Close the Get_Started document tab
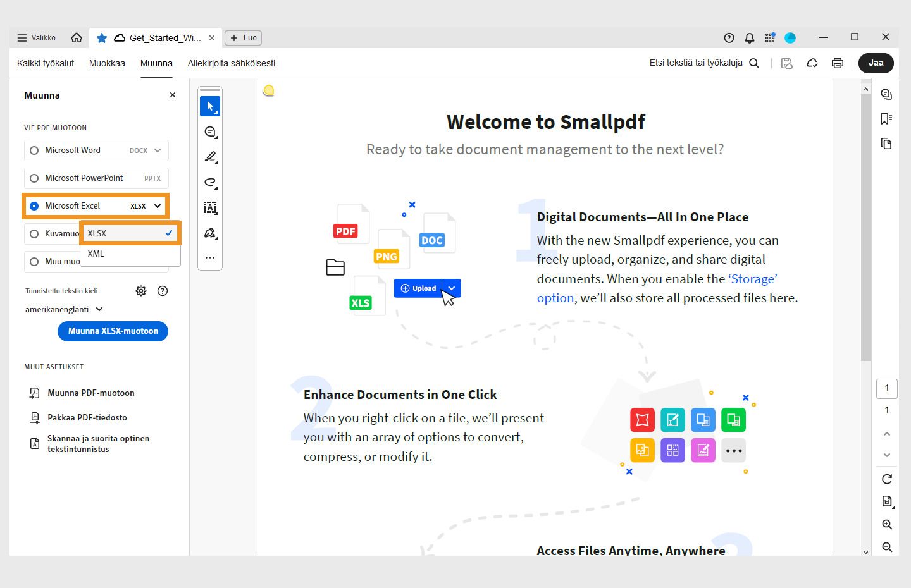Image resolution: width=911 pixels, height=588 pixels. pos(212,38)
